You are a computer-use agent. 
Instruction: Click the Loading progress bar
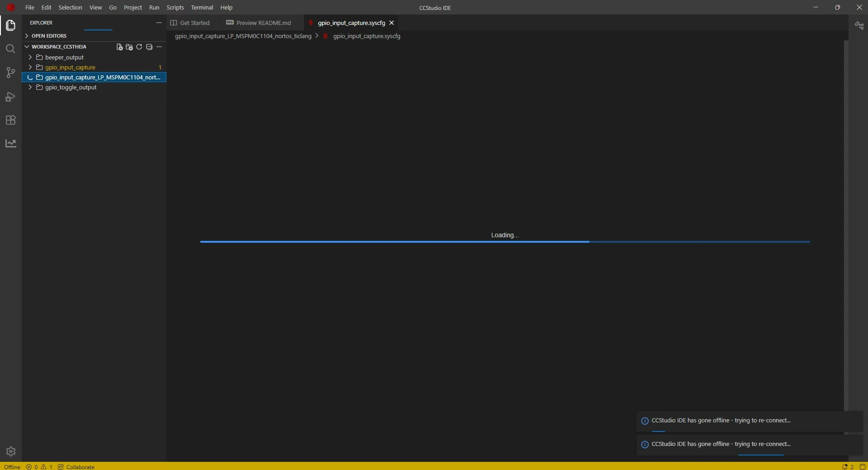505,242
